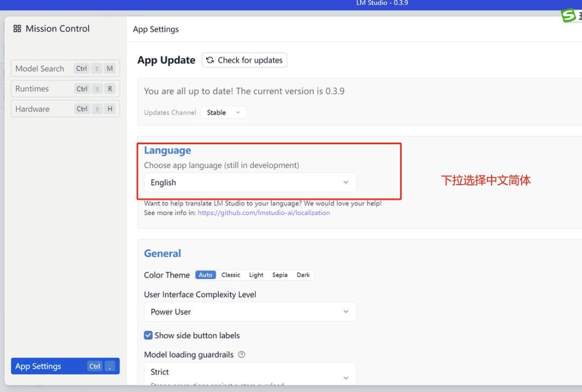582x392 pixels.
Task: Click the 'Want to help translate LM Studio' text
Action: click(x=263, y=203)
